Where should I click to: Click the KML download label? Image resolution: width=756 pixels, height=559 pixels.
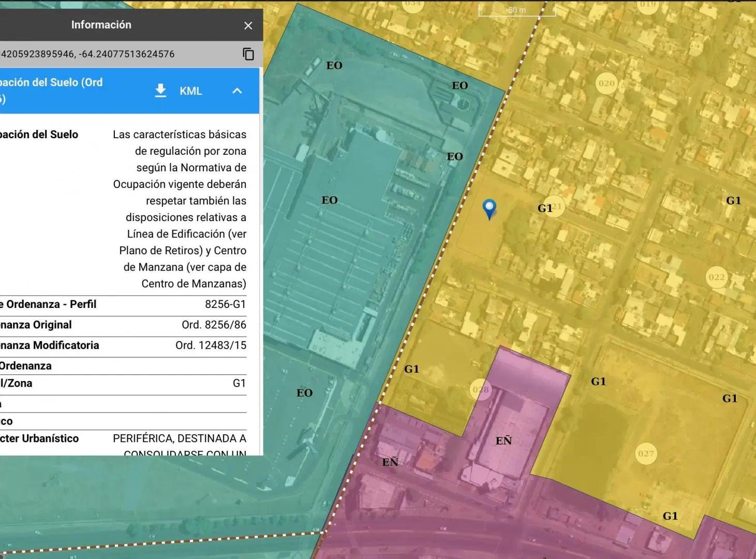pos(190,91)
